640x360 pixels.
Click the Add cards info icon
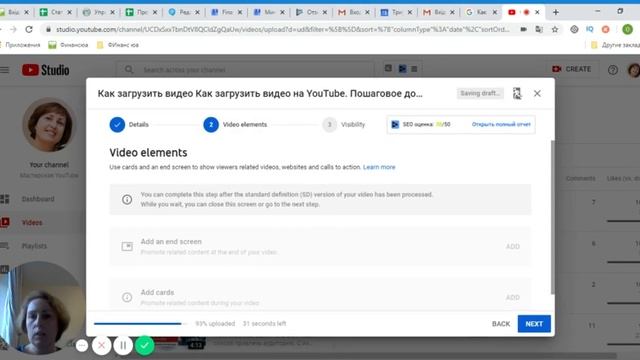tap(127, 297)
